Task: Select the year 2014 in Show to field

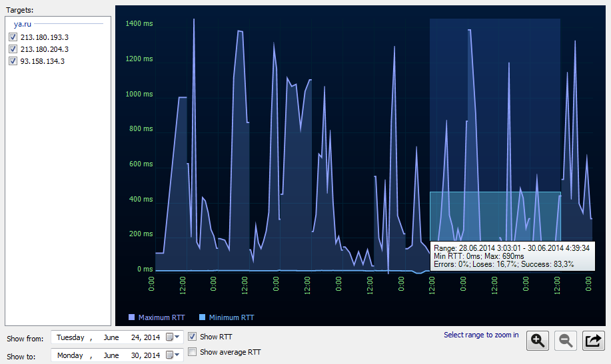Action: 152,355
